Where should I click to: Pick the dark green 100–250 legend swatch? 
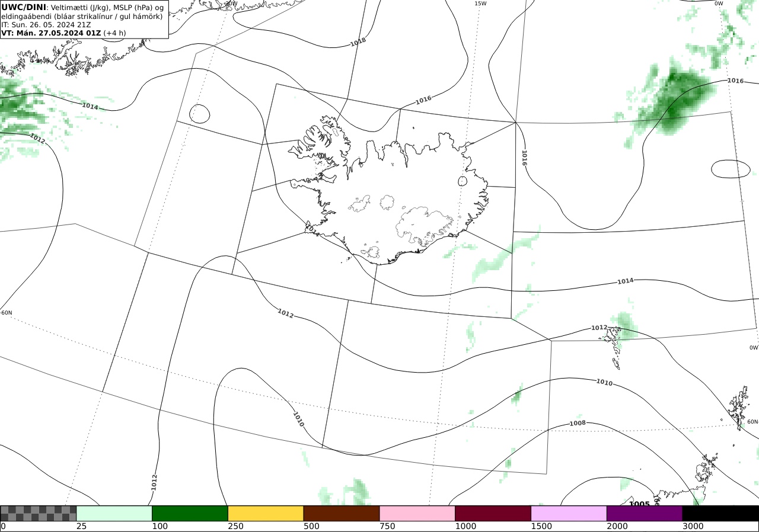point(190,513)
